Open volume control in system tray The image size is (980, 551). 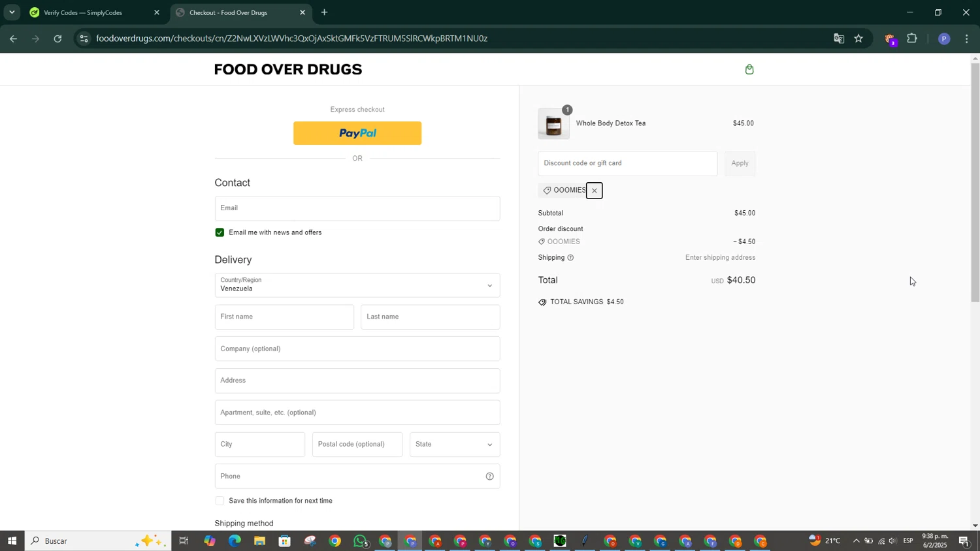click(893, 541)
